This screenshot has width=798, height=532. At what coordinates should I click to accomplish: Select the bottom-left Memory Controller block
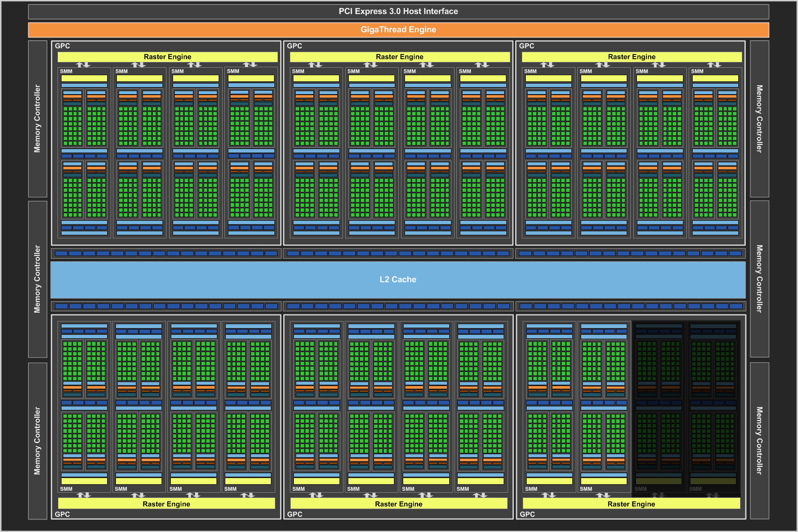pos(38,441)
